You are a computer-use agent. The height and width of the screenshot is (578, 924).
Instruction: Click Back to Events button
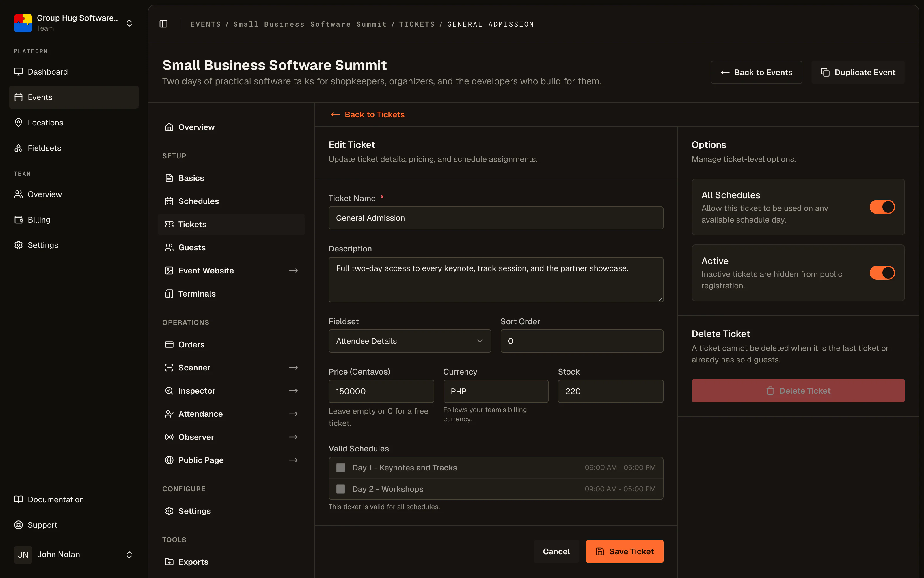(x=757, y=72)
